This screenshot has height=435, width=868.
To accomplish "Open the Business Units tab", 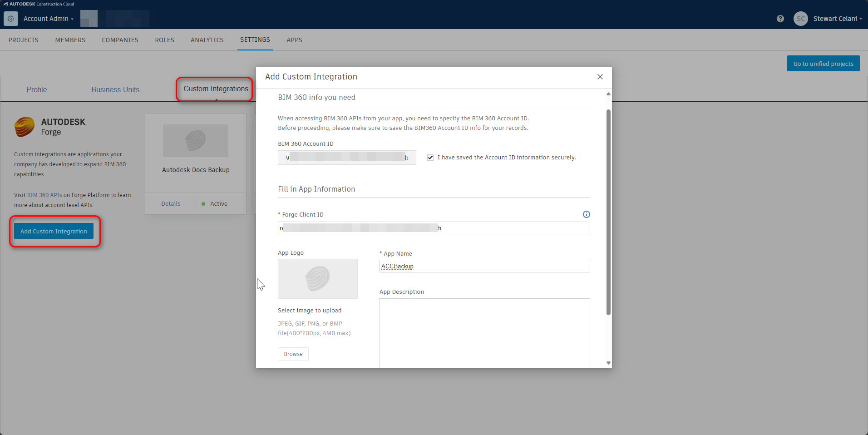I will (x=115, y=89).
